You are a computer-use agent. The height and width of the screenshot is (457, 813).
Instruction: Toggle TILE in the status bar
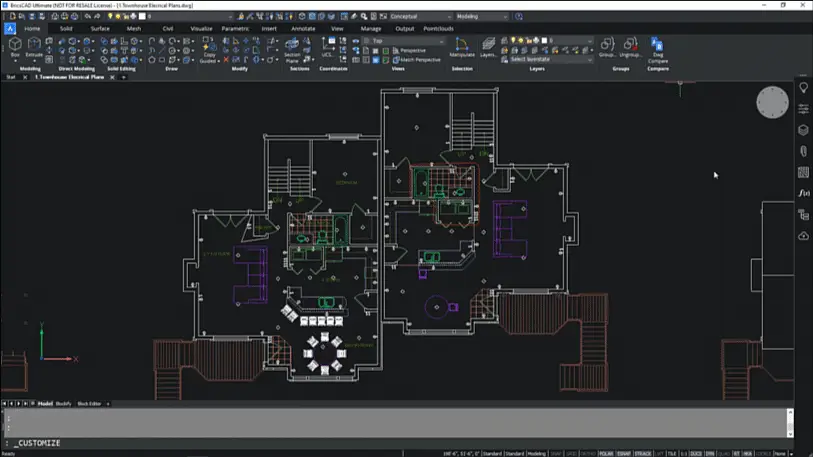(672, 454)
